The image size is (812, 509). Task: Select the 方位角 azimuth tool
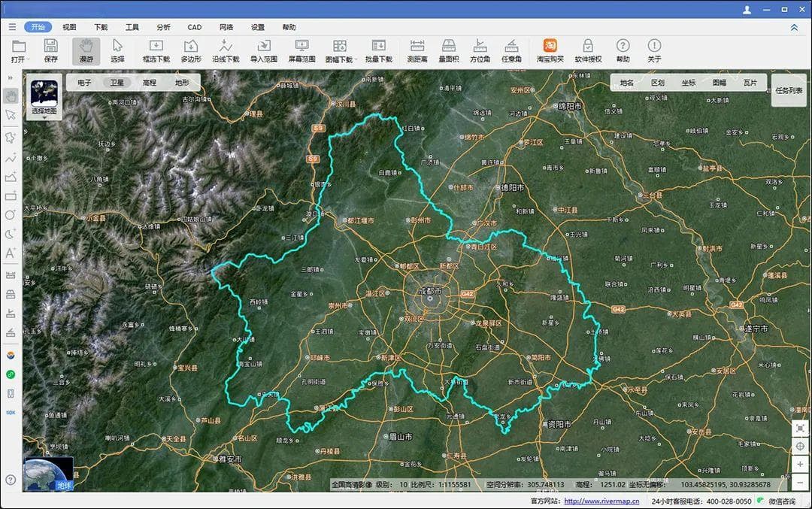click(480, 51)
